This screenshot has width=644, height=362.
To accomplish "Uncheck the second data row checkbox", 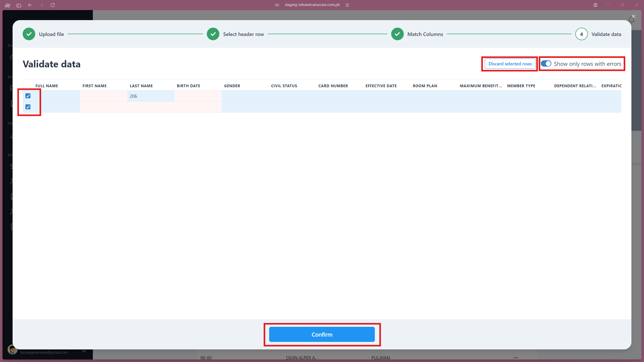I will tap(28, 107).
